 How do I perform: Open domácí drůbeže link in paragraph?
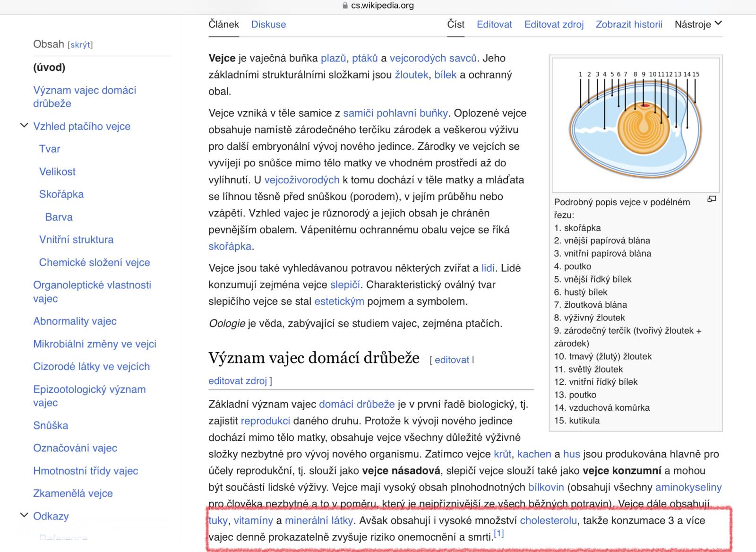pos(357,404)
